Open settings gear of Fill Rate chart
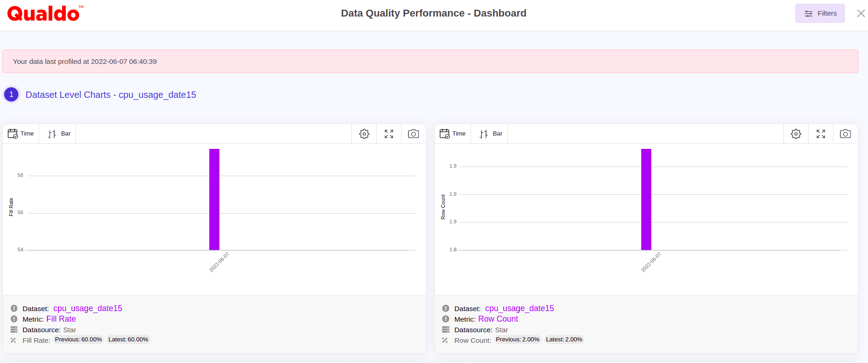 coord(364,134)
